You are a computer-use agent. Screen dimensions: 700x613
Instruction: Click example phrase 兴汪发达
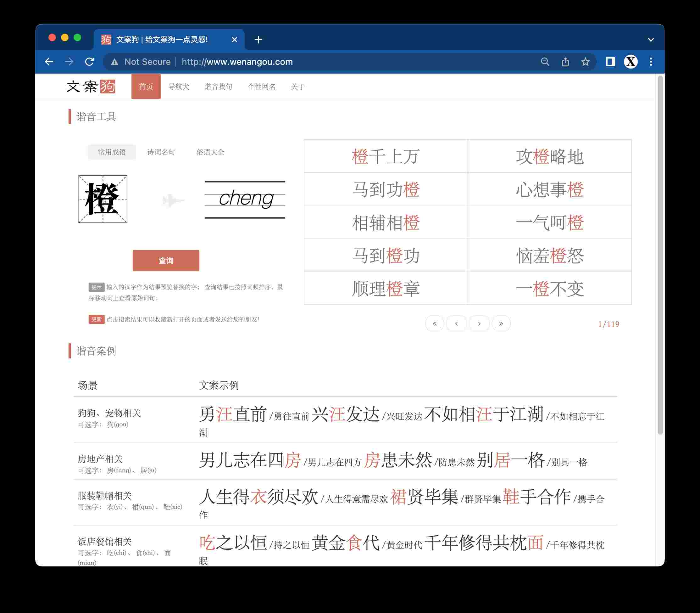(x=346, y=414)
